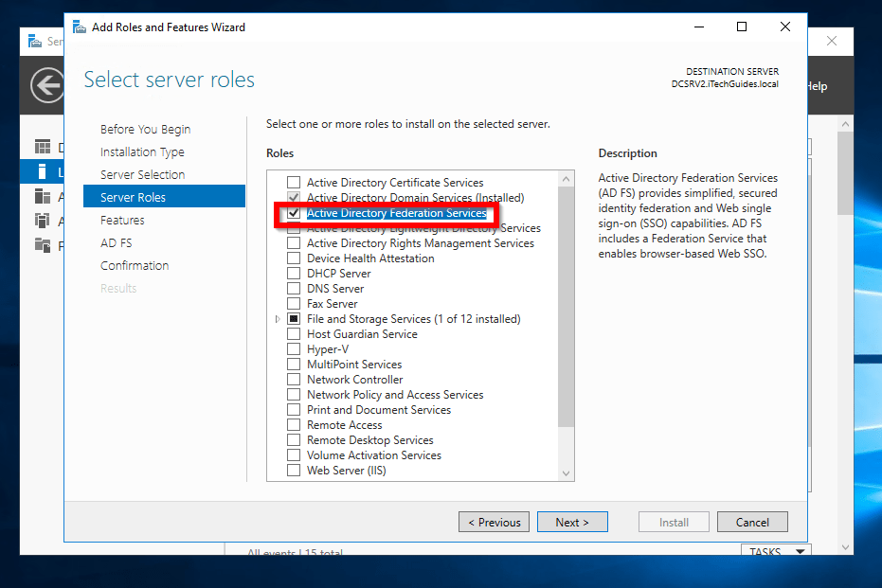The height and width of the screenshot is (588, 882).
Task: Click the All Servers sidebar icon
Action: point(43,197)
